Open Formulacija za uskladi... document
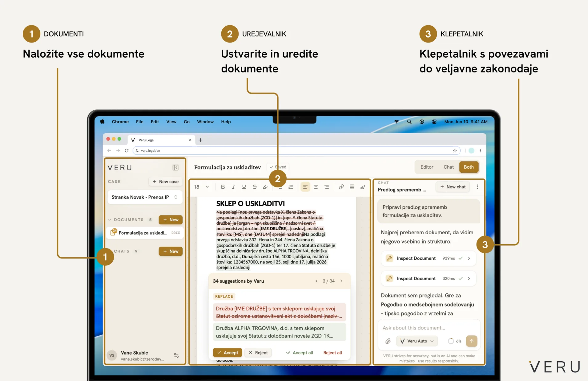Screen dimensions: 588x381 (x=145, y=233)
